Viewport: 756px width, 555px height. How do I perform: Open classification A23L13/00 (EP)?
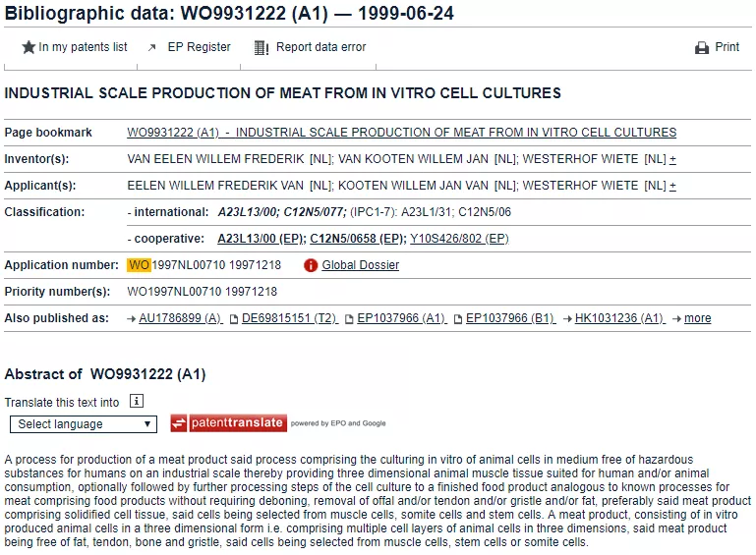[x=260, y=239]
